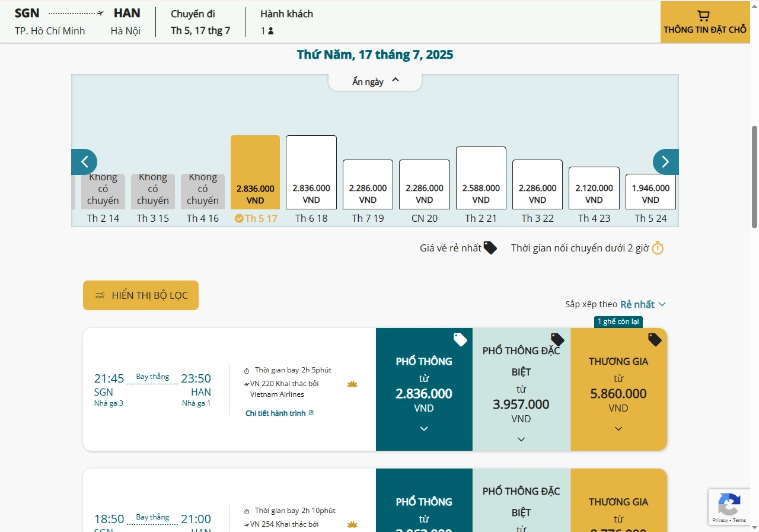Select CN 20 date at 2.286.000 VND
Viewport: 759px width, 532px height.
[425, 184]
